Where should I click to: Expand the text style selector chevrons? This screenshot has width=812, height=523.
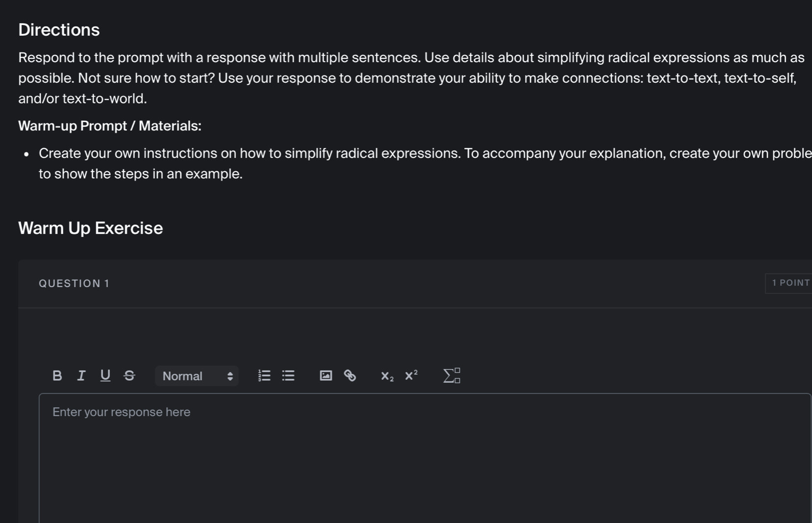(230, 376)
